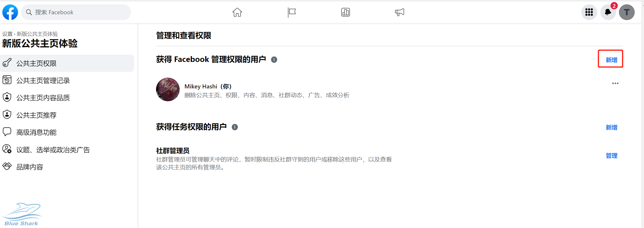
Task: Open insights bar chart icon
Action: coord(346,12)
